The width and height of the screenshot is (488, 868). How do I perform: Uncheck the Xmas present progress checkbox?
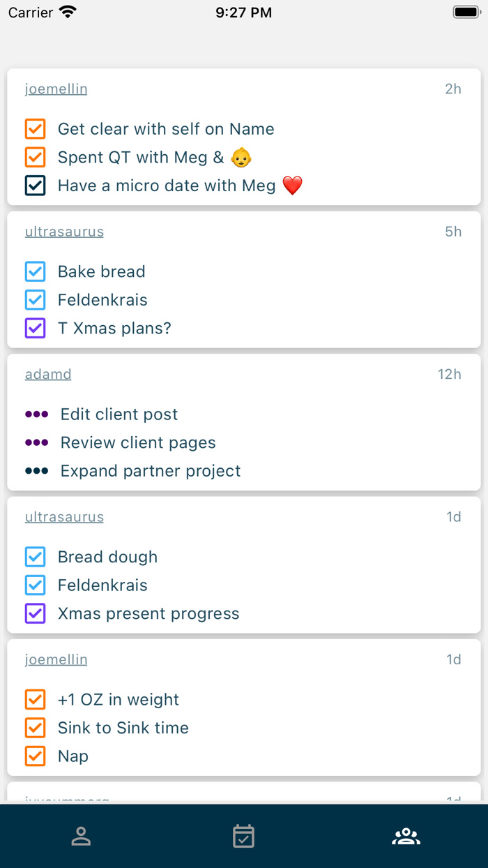(35, 614)
